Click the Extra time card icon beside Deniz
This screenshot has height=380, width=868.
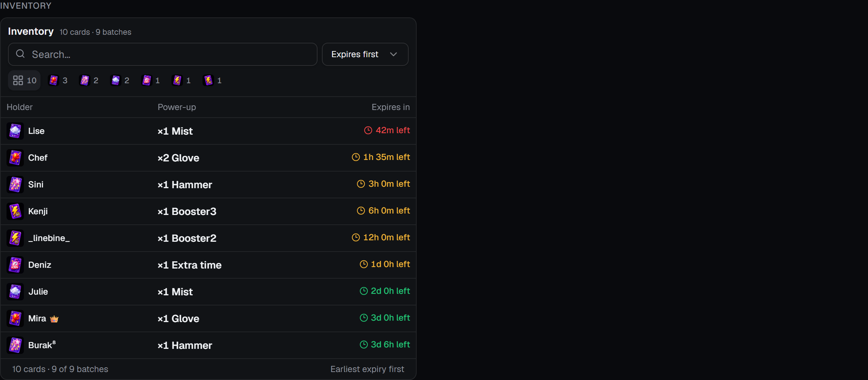click(15, 265)
